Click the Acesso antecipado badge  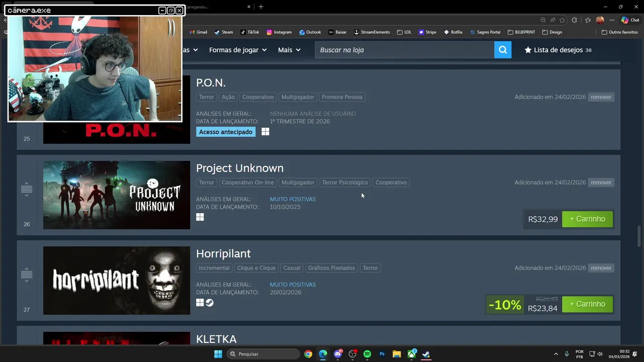pyautogui.click(x=225, y=132)
